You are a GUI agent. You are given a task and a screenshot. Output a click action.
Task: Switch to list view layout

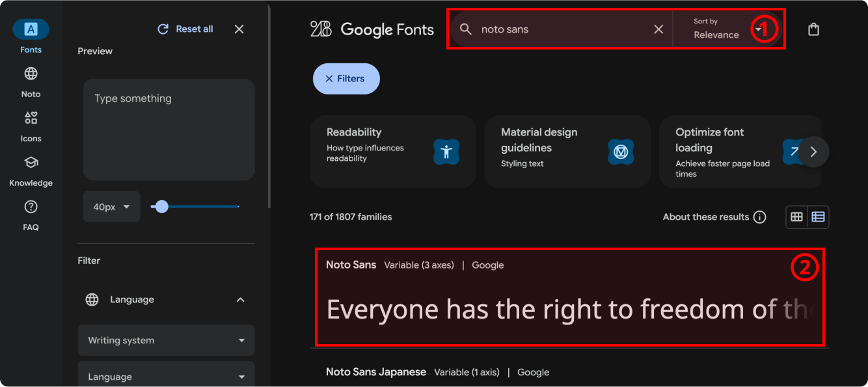[x=819, y=218]
